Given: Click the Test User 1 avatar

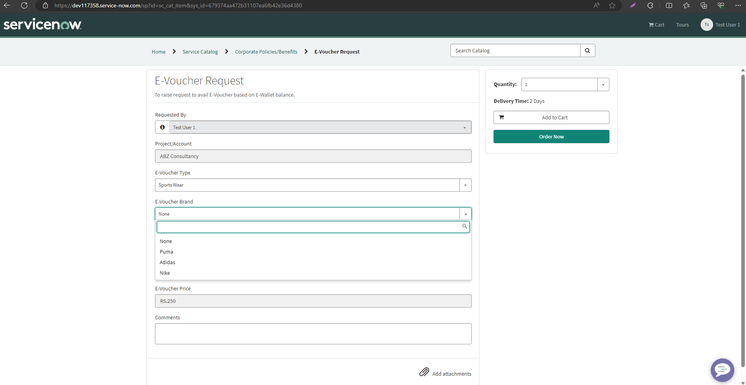Looking at the screenshot, I should click(707, 25).
